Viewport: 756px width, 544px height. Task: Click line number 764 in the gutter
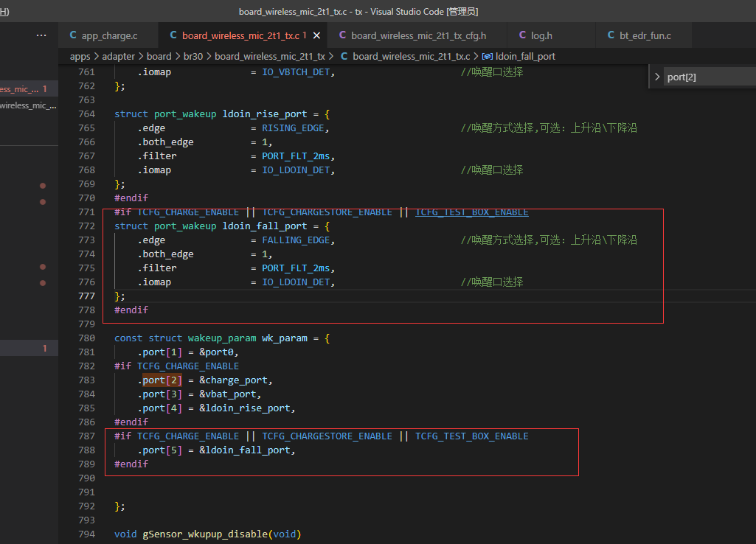87,114
